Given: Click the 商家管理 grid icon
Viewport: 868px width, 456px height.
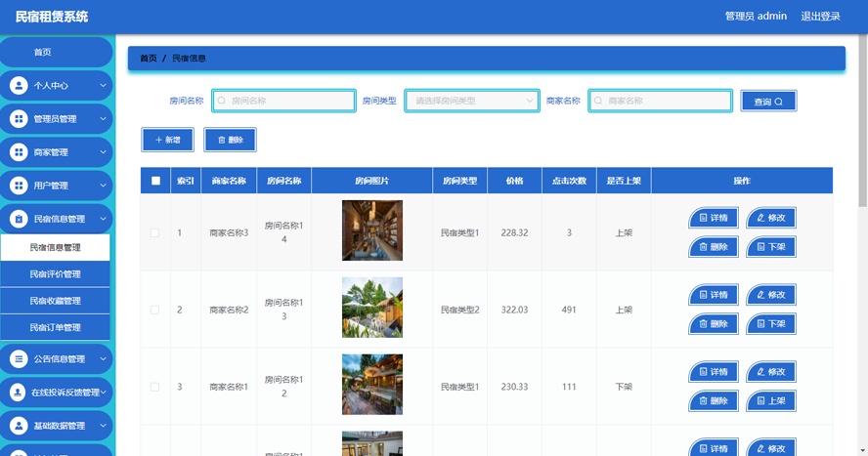Looking at the screenshot, I should [19, 152].
